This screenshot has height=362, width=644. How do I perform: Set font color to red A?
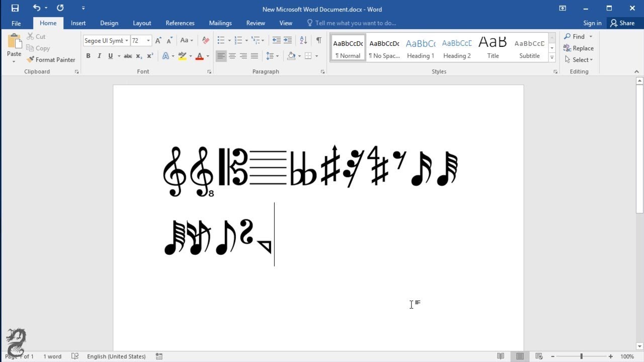199,56
